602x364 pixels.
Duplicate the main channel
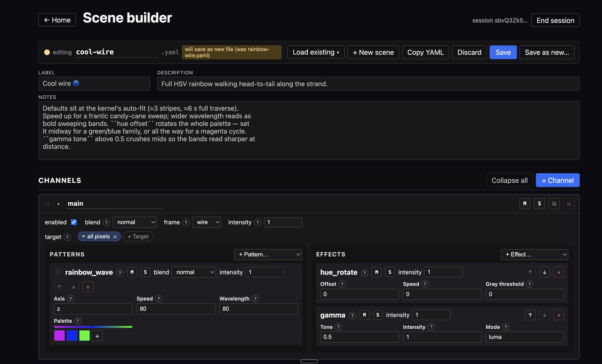pos(554,203)
